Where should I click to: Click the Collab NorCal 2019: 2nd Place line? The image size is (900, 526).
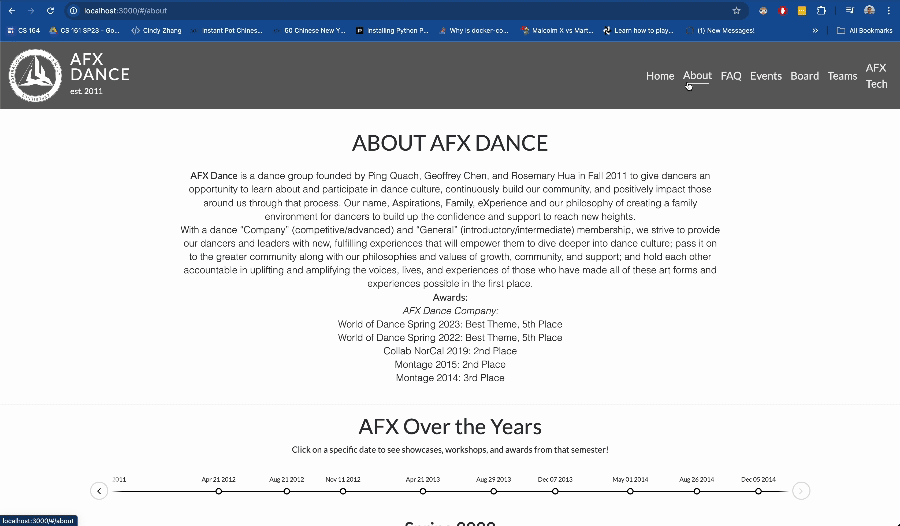450,351
